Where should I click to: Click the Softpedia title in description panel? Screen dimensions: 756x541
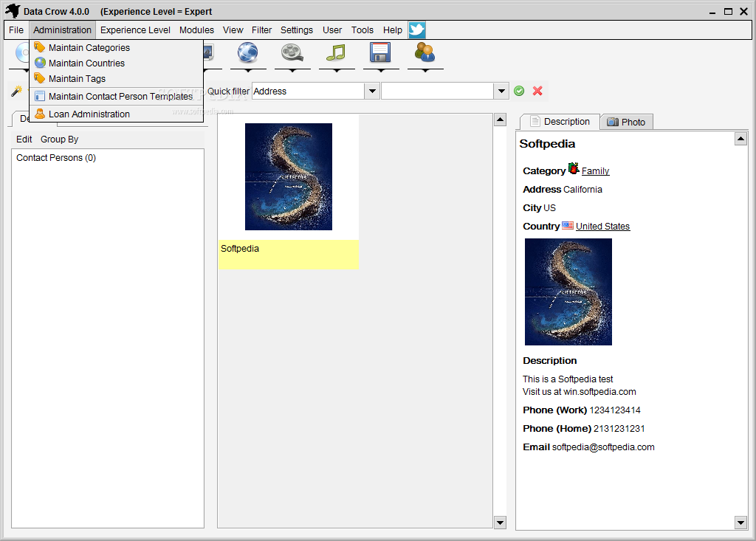(547, 144)
